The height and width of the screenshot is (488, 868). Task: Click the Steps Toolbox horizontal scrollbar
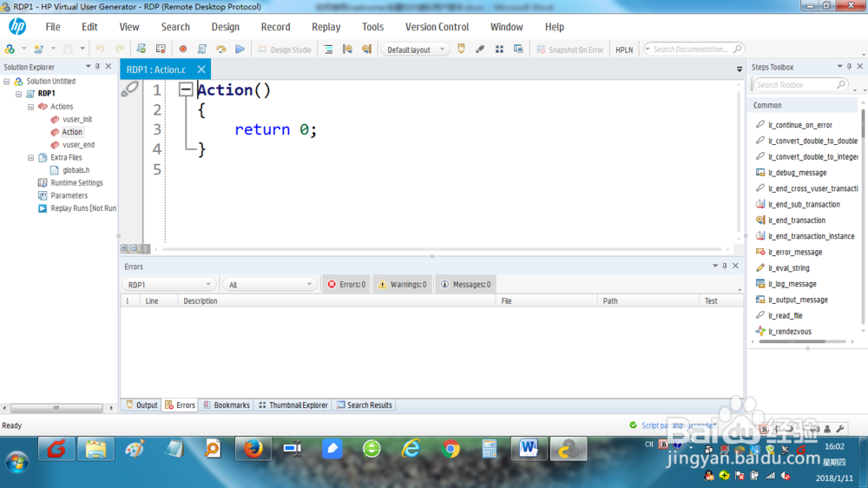coord(792,342)
